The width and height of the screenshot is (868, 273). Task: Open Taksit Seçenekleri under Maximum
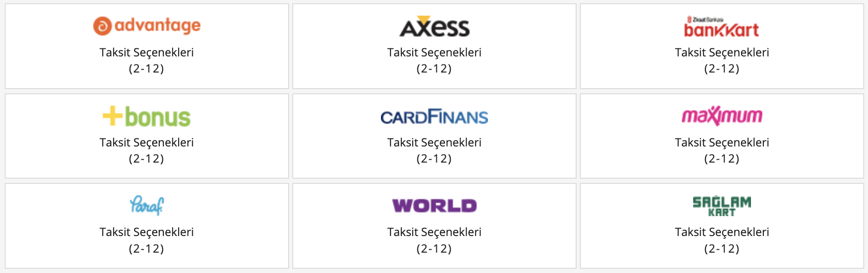pyautogui.click(x=722, y=143)
